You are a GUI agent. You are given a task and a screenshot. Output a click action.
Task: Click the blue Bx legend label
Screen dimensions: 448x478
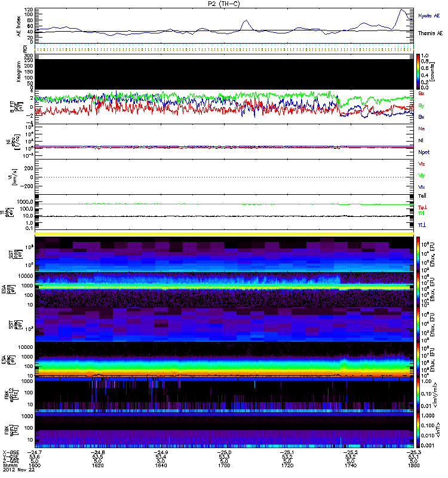pos(421,117)
